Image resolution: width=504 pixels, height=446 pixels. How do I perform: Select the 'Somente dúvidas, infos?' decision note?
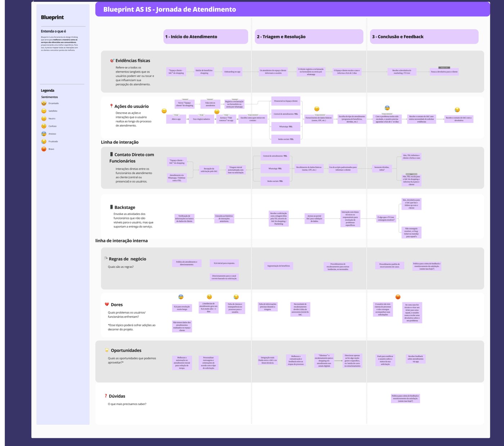coord(382,168)
